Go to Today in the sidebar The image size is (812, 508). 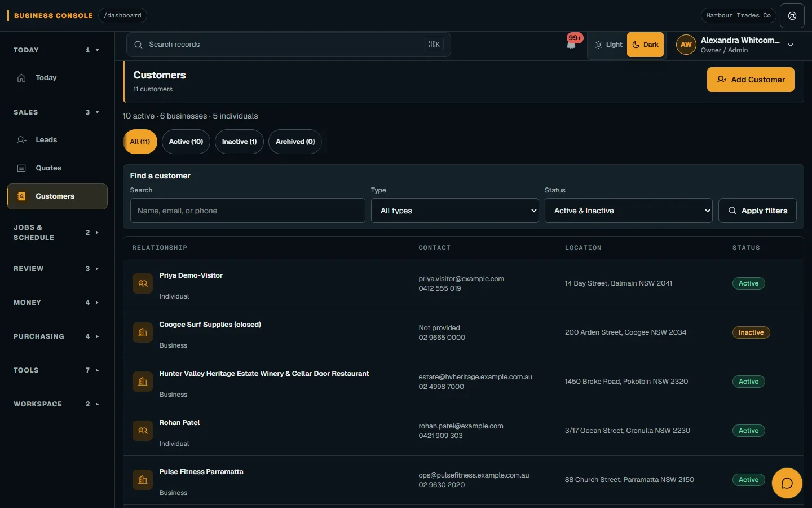pos(57,78)
